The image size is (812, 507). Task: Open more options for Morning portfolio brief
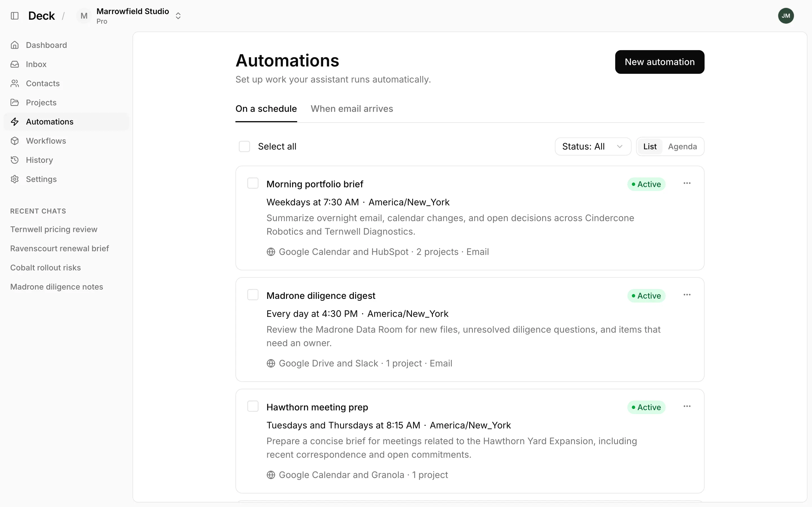687,183
